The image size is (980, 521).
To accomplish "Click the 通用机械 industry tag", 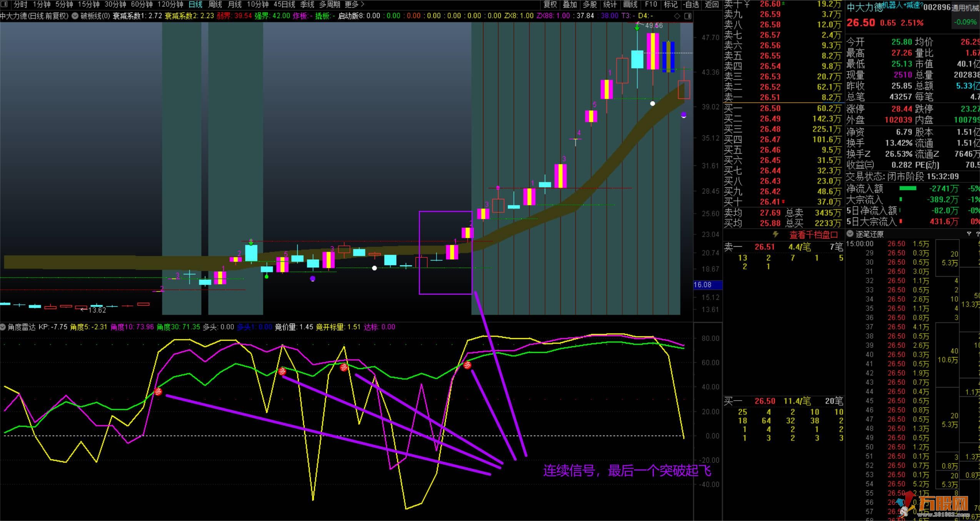I will [x=965, y=8].
